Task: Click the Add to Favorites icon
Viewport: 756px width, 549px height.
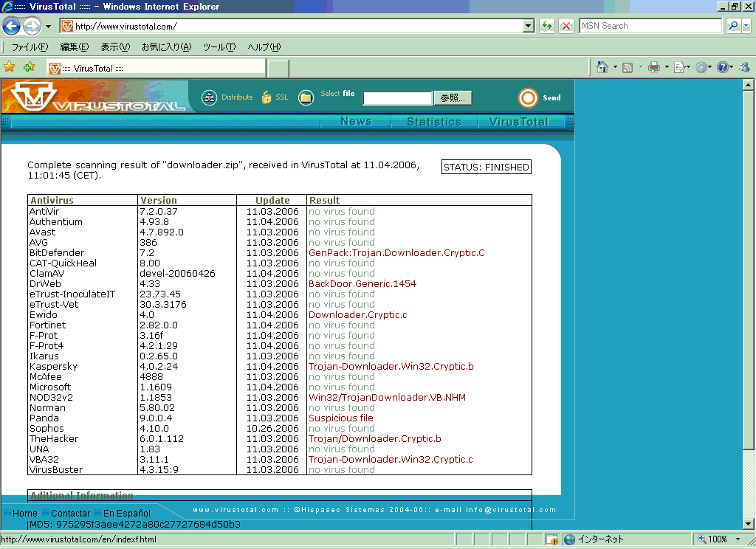Action: 29,67
